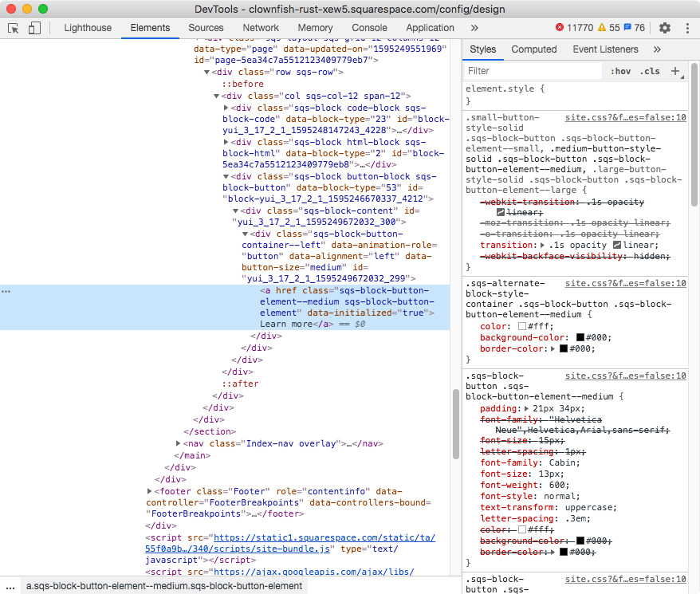Viewport: 700px width, 594px height.
Task: Collapse the sqs-block-button-container--left div
Action: tap(245, 234)
